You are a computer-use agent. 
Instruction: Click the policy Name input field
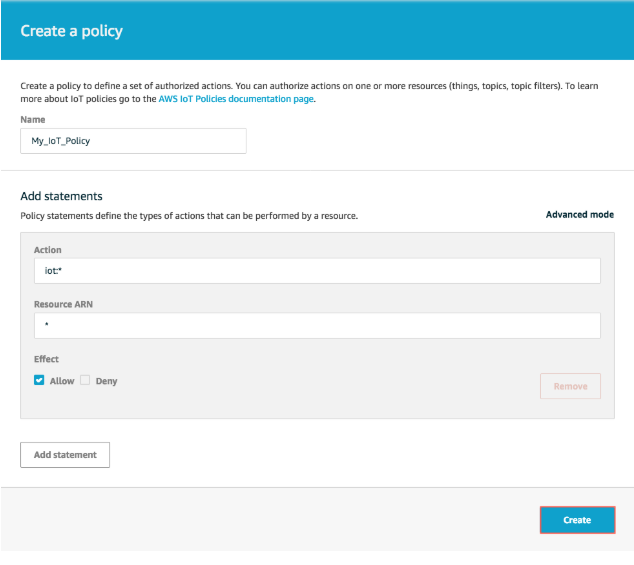[133, 141]
